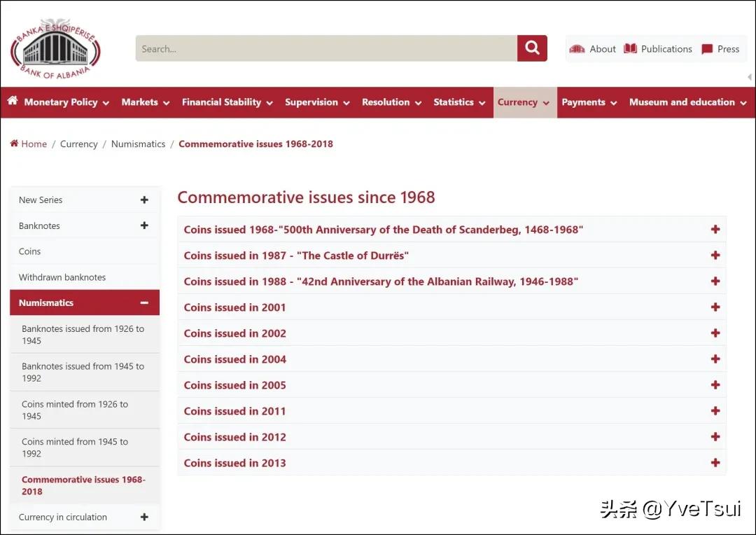Viewport: 756px width, 535px height.
Task: Open the Press link
Action: 728,49
